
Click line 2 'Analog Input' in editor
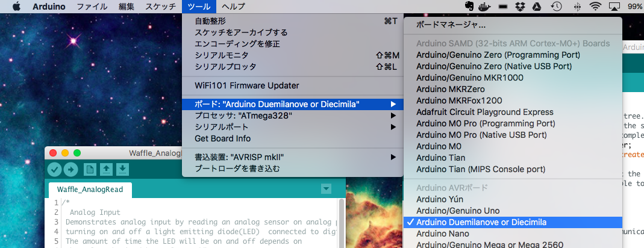click(95, 212)
